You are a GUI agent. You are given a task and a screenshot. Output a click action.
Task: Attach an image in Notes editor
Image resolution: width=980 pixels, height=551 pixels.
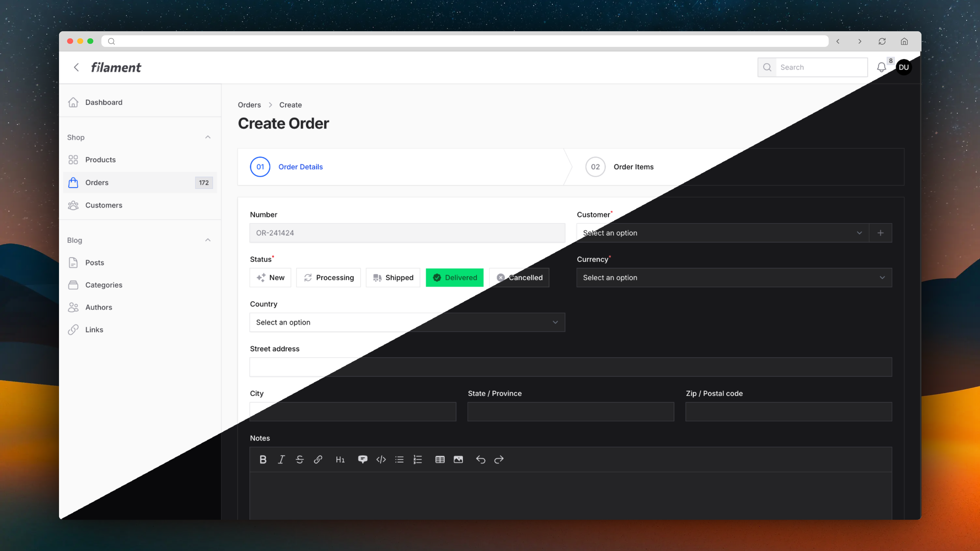coord(458,459)
